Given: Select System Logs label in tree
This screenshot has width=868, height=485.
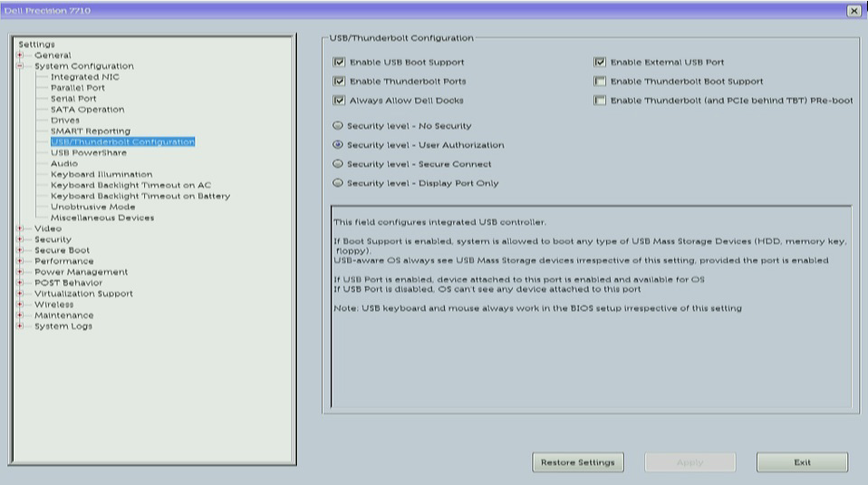Looking at the screenshot, I should (x=63, y=326).
